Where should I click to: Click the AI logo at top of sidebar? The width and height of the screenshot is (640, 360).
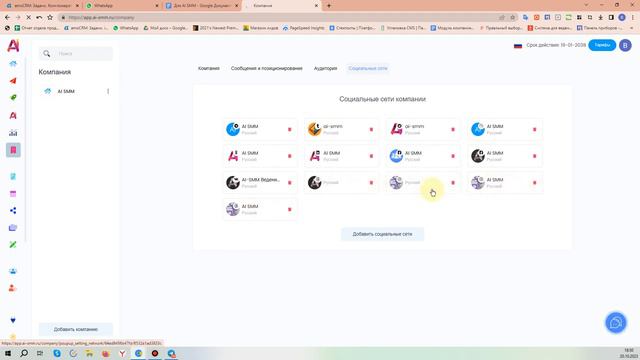[13, 45]
